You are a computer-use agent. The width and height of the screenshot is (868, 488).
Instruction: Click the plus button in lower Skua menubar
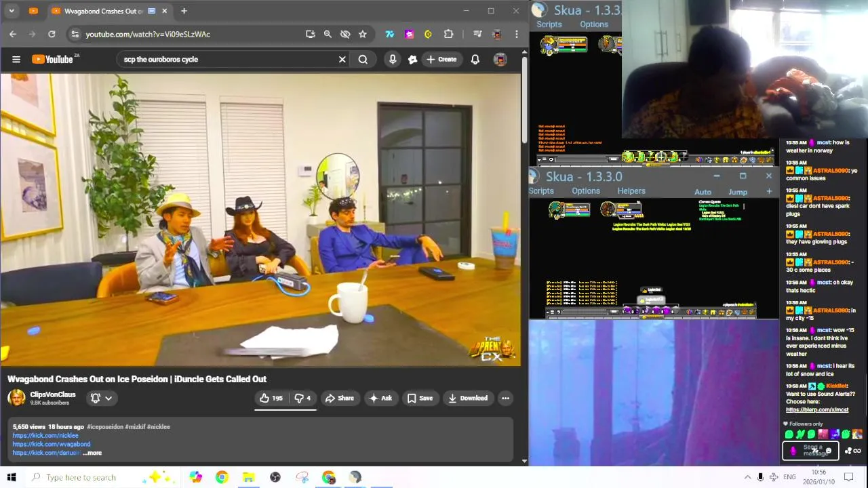point(769,192)
